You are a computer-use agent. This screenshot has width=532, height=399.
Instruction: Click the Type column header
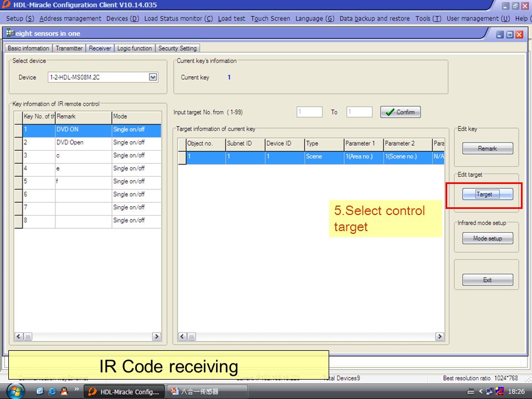[x=324, y=144]
